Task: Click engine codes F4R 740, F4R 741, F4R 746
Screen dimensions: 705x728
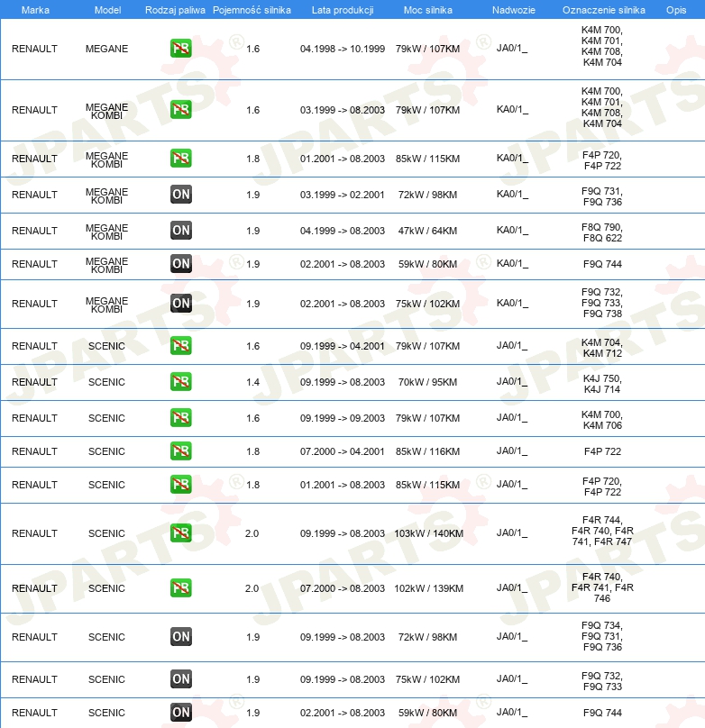Action: (x=602, y=587)
